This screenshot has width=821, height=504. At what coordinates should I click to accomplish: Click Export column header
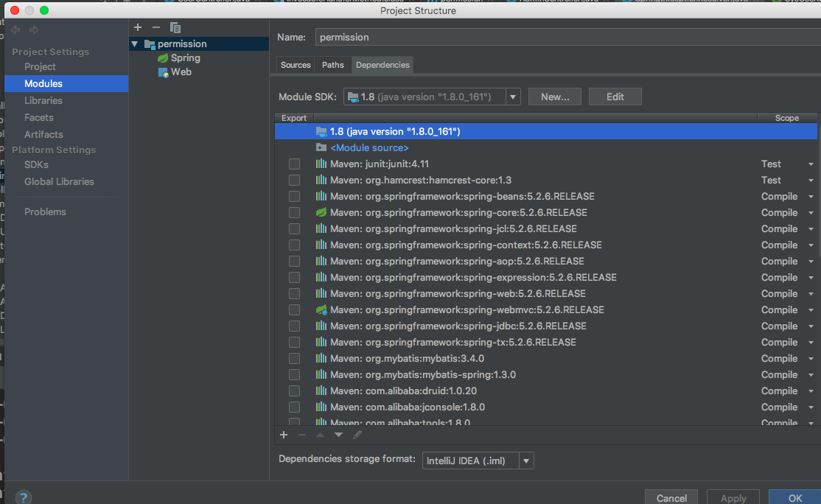tap(294, 118)
